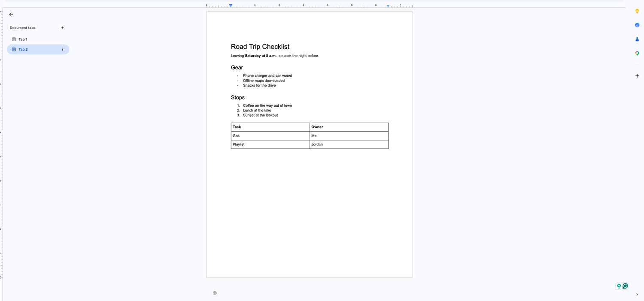Click the page icon beside Tab 2
The height and width of the screenshot is (301, 644).
coord(14,49)
